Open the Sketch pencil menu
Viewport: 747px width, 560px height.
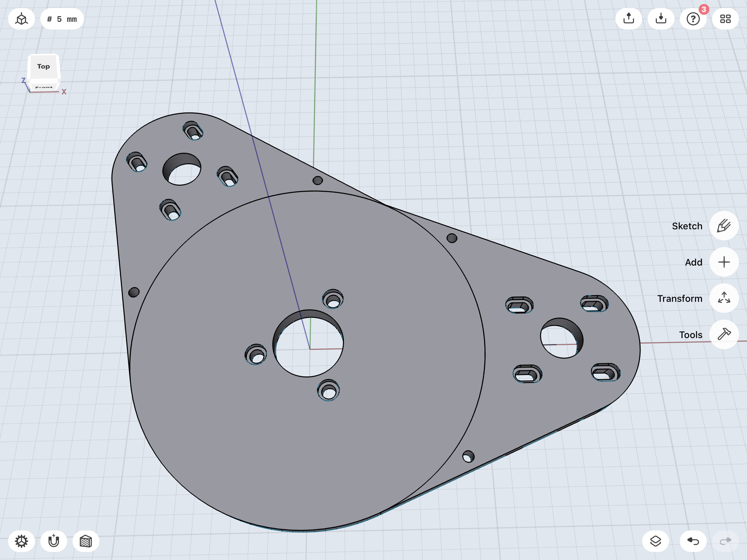point(724,226)
